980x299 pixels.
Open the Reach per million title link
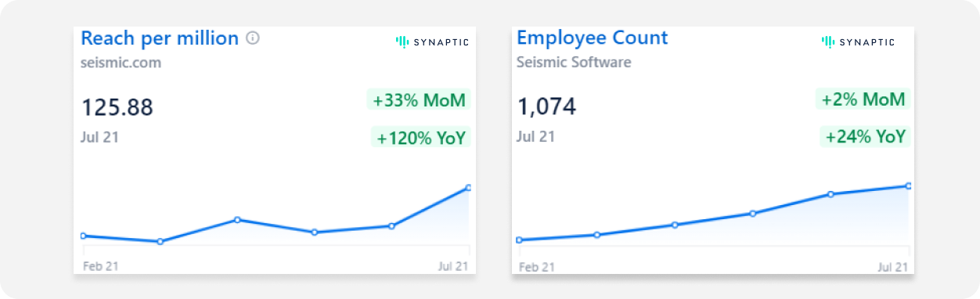(160, 38)
